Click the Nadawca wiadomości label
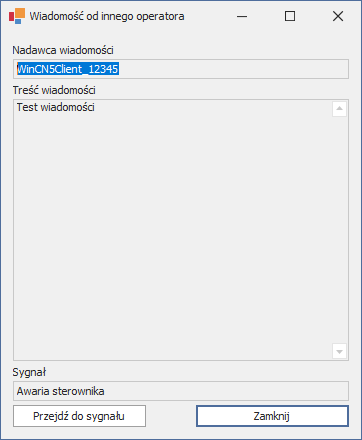Screen dimensions: 362x440 pyautogui.click(x=63, y=50)
